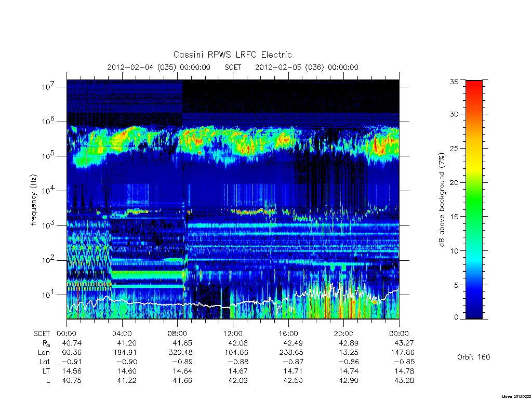
Task: Select the 12:00 SCET time tick label
Action: point(233,334)
